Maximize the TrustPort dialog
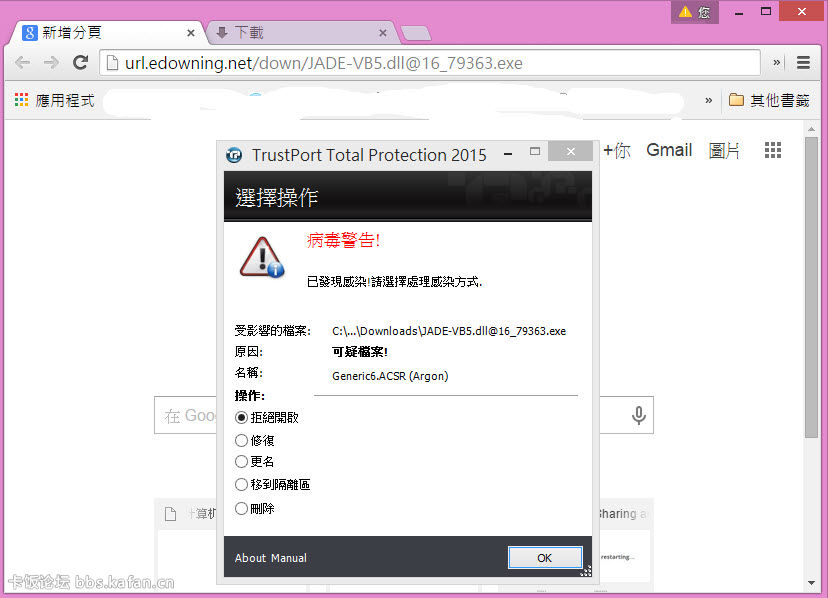This screenshot has height=598, width=828. tap(535, 152)
